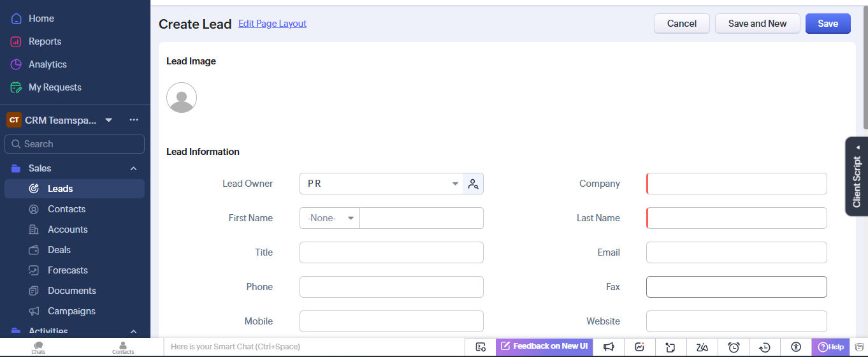868x357 pixels.
Task: Focus the sidebar Search box
Action: pos(75,144)
